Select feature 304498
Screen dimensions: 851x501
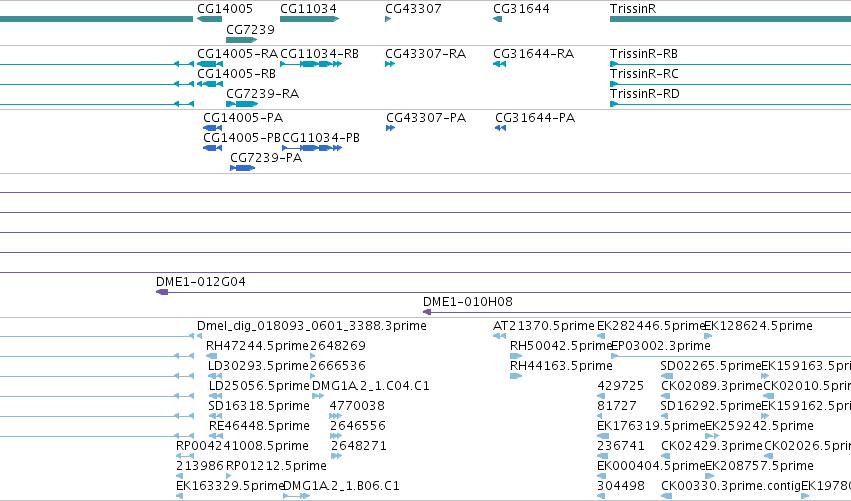click(620, 485)
